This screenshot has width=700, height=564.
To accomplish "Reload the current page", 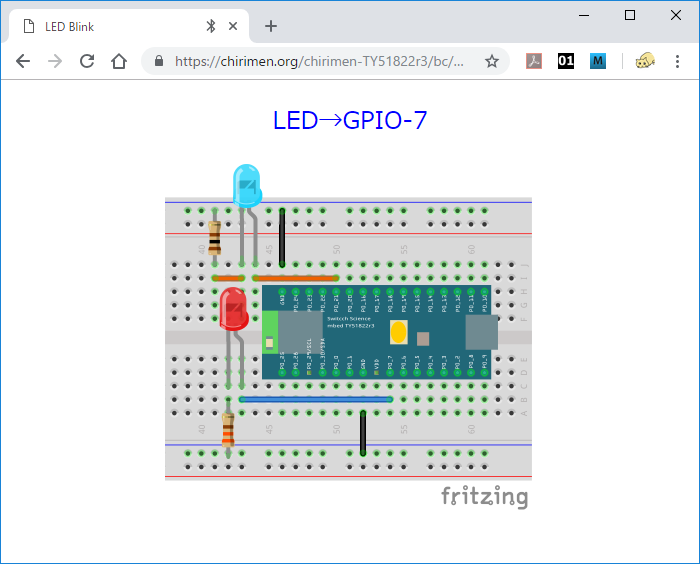I will tap(87, 61).
